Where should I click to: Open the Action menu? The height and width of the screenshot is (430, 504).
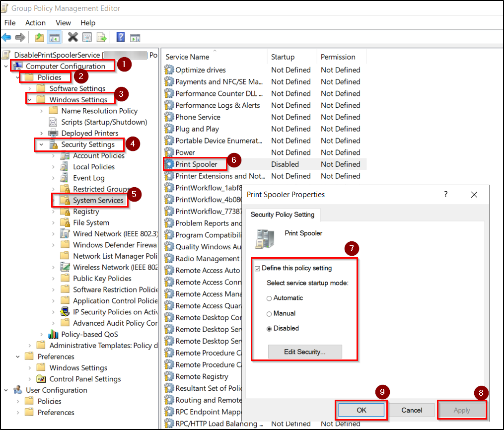click(35, 23)
